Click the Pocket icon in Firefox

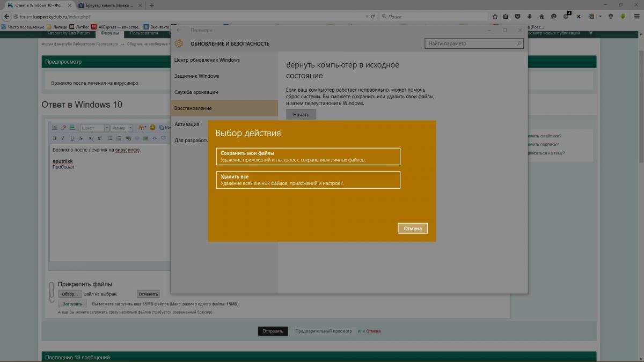pos(517,16)
